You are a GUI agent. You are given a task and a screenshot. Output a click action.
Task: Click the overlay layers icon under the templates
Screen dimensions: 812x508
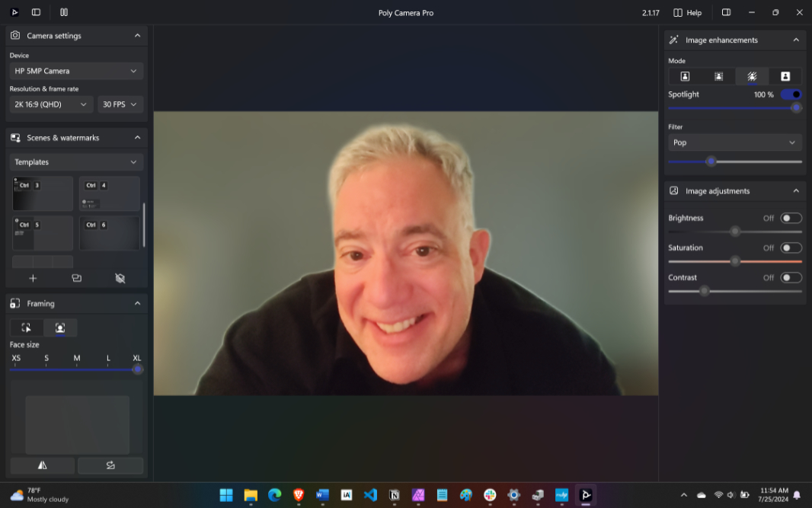point(77,278)
